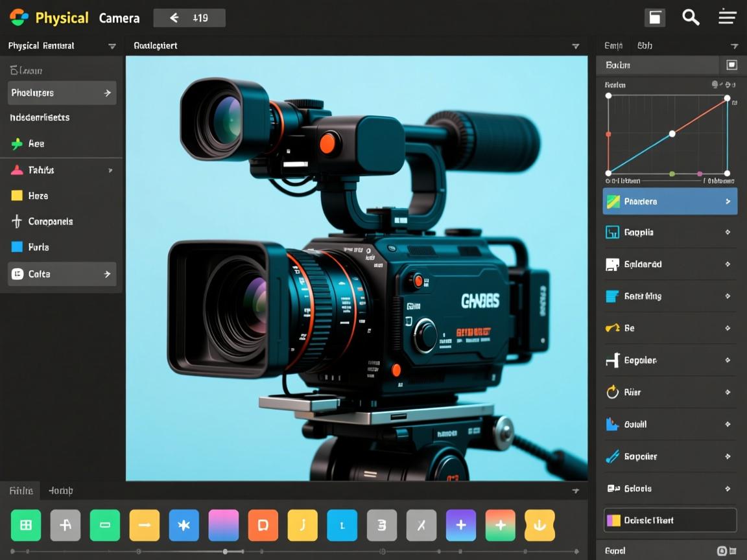Viewport: 747px width, 560px height.
Task: Click the green grid icon in bottom toolbar
Action: click(26, 525)
